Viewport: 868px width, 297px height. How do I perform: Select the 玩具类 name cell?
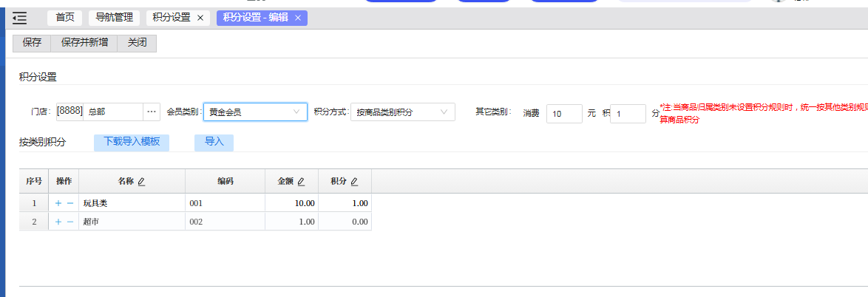[132, 203]
